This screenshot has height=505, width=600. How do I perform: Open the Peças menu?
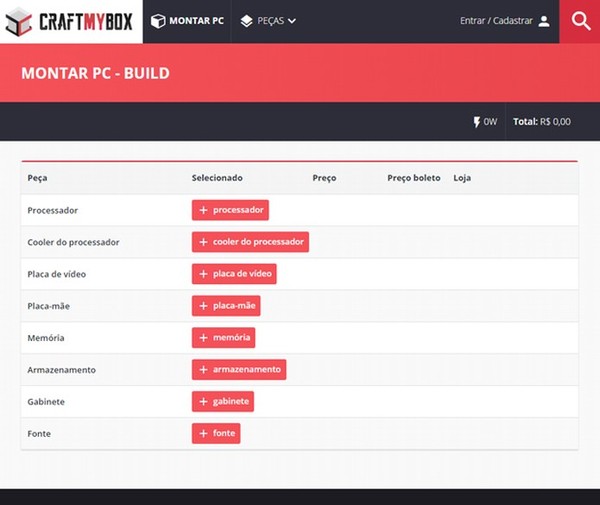click(x=268, y=21)
